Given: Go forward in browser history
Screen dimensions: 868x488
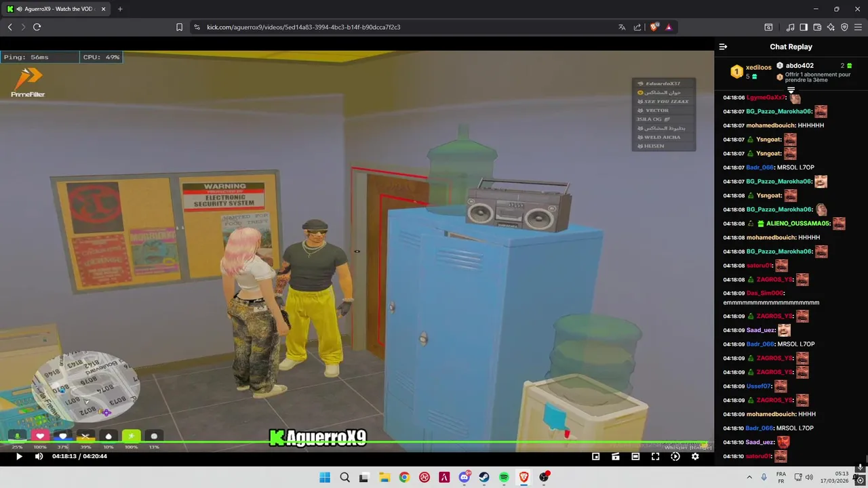Looking at the screenshot, I should [23, 27].
